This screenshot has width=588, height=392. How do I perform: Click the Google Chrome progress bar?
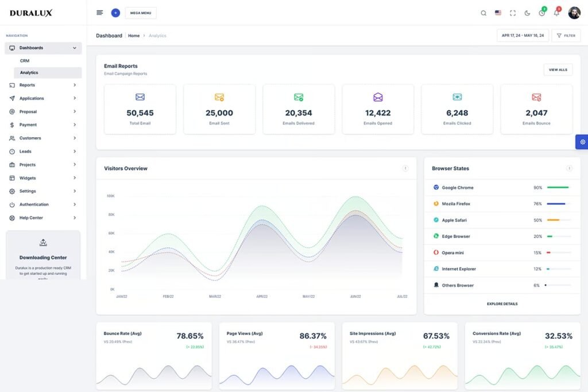tap(558, 188)
